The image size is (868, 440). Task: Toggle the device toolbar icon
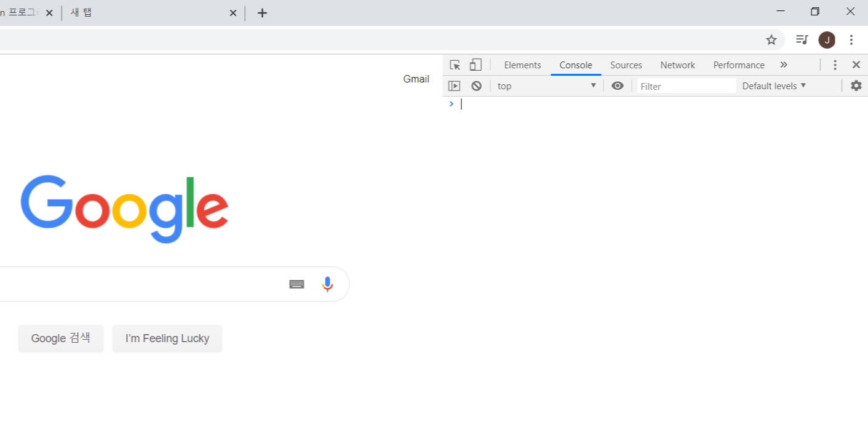476,65
